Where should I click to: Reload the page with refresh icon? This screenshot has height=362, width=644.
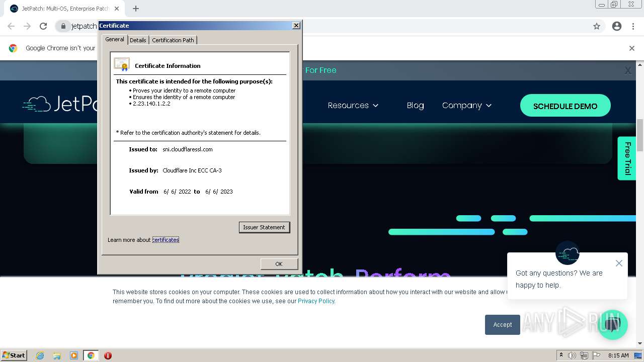coord(43,26)
